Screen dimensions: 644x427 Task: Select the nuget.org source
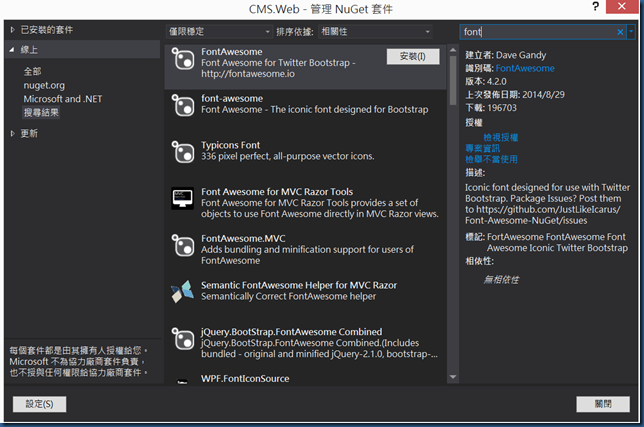(x=44, y=85)
